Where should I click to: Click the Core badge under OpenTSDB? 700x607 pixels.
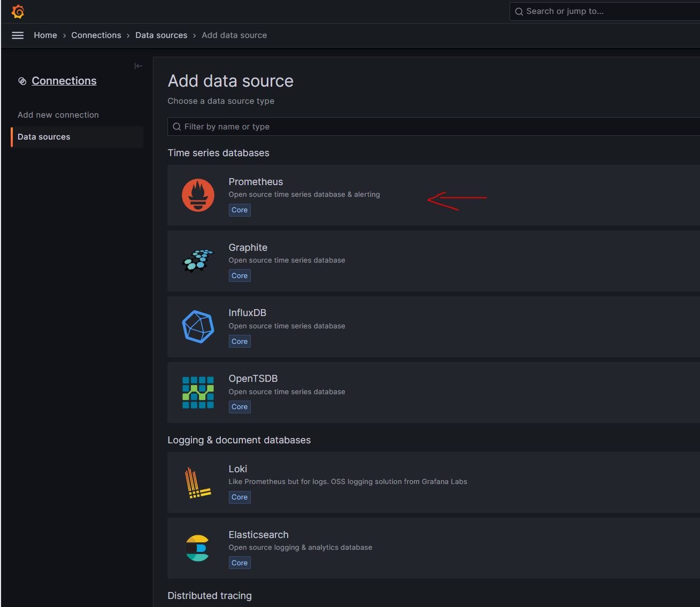tap(240, 407)
